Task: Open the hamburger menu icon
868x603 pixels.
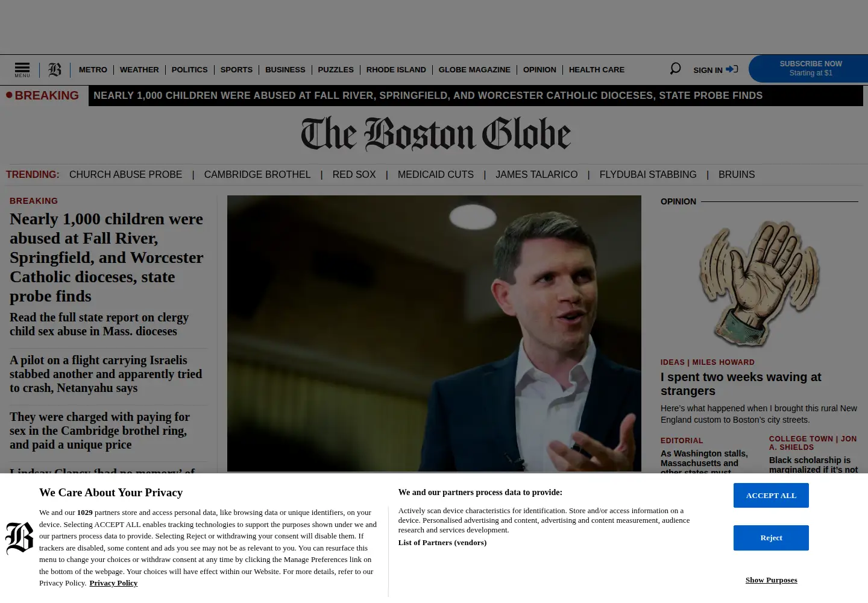Action: 22,69
